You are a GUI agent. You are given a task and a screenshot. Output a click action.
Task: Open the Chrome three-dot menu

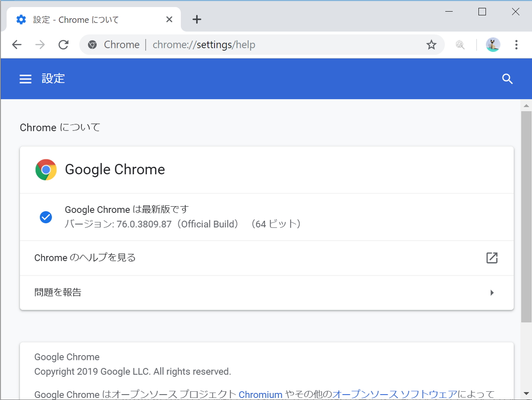(x=516, y=44)
